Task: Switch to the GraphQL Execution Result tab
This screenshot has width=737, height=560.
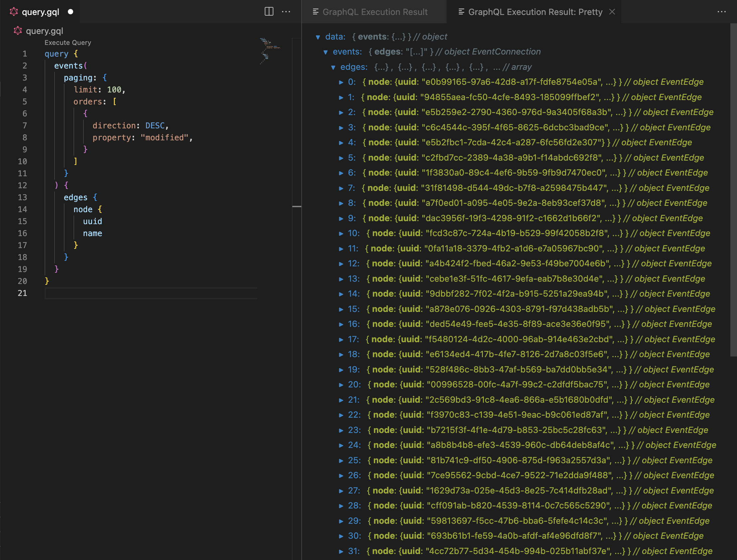Action: (375, 12)
